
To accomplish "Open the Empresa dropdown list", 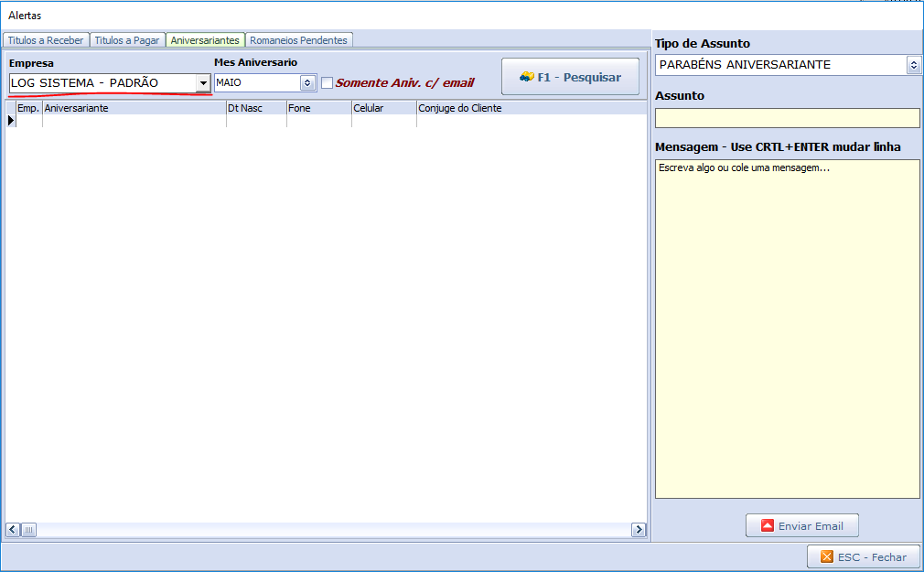I will (x=202, y=83).
